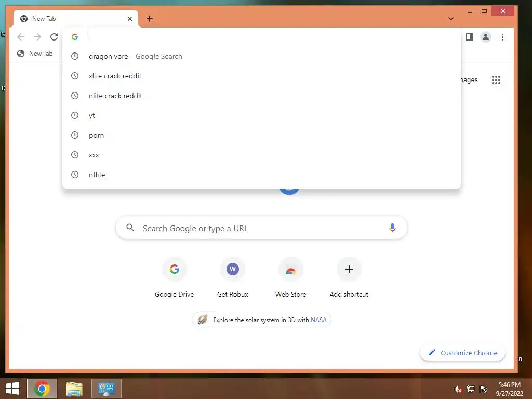Click the Chrome taskbar icon
Screen dimensions: 532x399
(x=42, y=389)
